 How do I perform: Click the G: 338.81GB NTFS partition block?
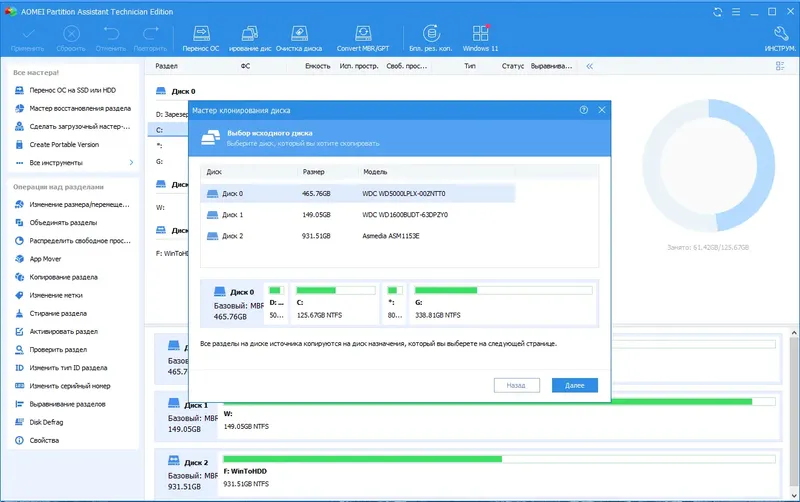pos(503,304)
